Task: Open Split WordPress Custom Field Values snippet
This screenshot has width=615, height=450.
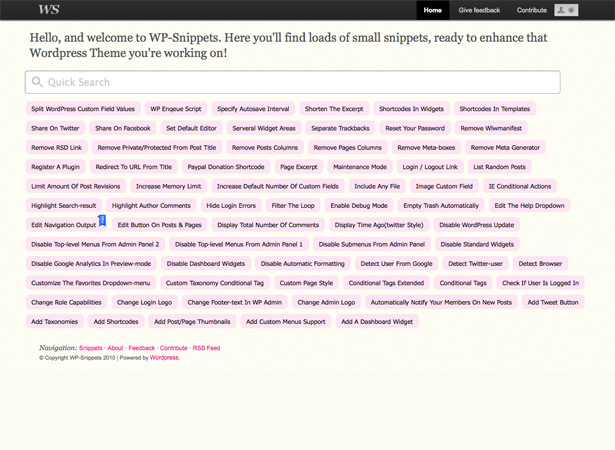Action: coord(83,109)
